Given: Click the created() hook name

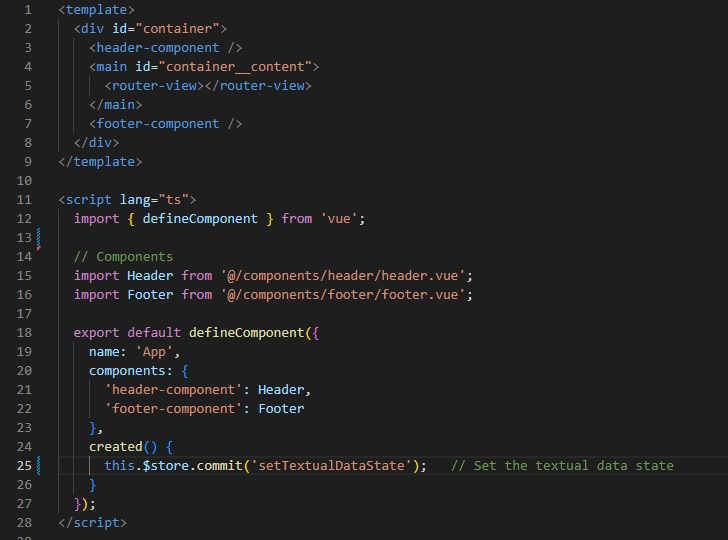Looking at the screenshot, I should click(x=116, y=447).
